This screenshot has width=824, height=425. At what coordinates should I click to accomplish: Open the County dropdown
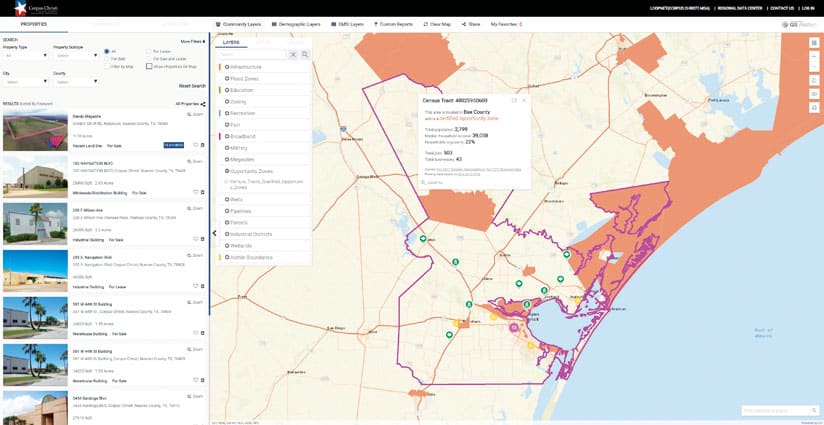[75, 82]
